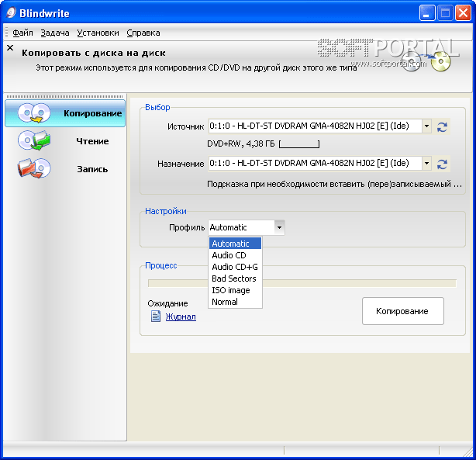The image size is (476, 460).
Task: Open the Журнал log link
Action: pyautogui.click(x=181, y=316)
